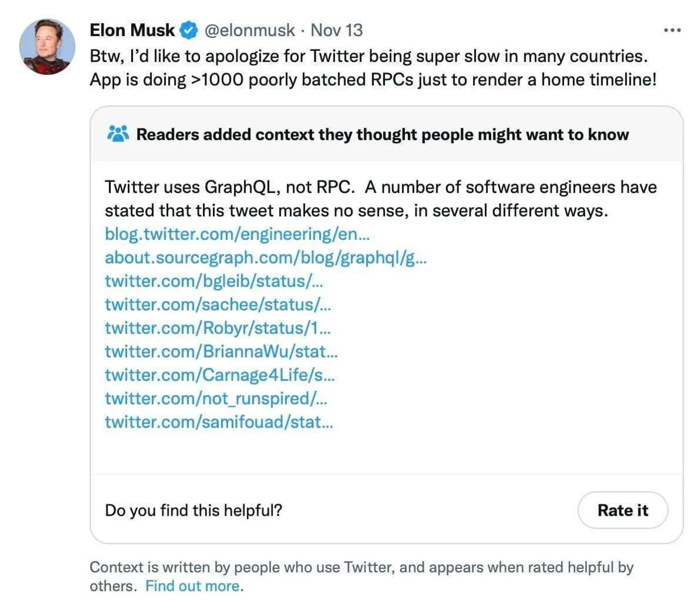The image size is (700, 605).
Task: Open the Nov 13 tweet timestamp
Action: tap(337, 30)
